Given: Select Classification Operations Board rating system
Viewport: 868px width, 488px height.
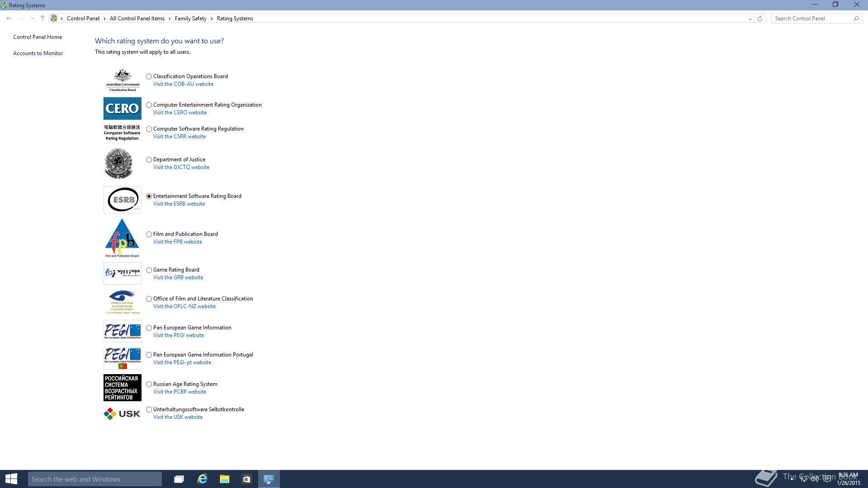Looking at the screenshot, I should (149, 77).
